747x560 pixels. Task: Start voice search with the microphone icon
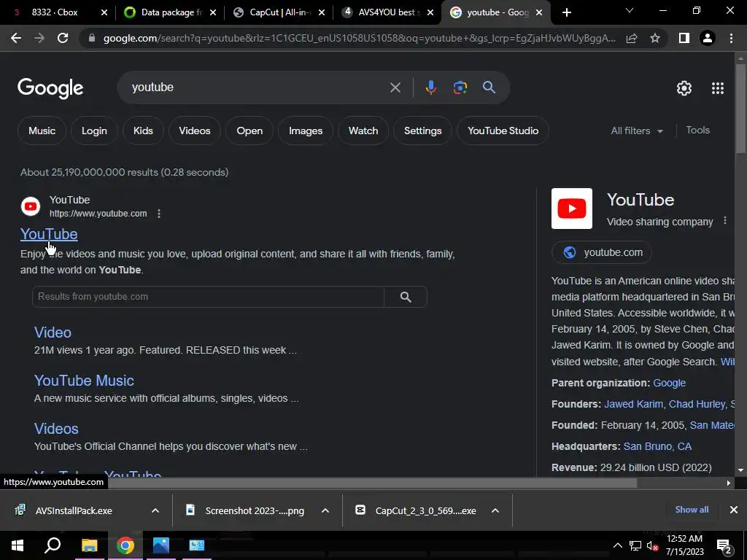(x=430, y=87)
